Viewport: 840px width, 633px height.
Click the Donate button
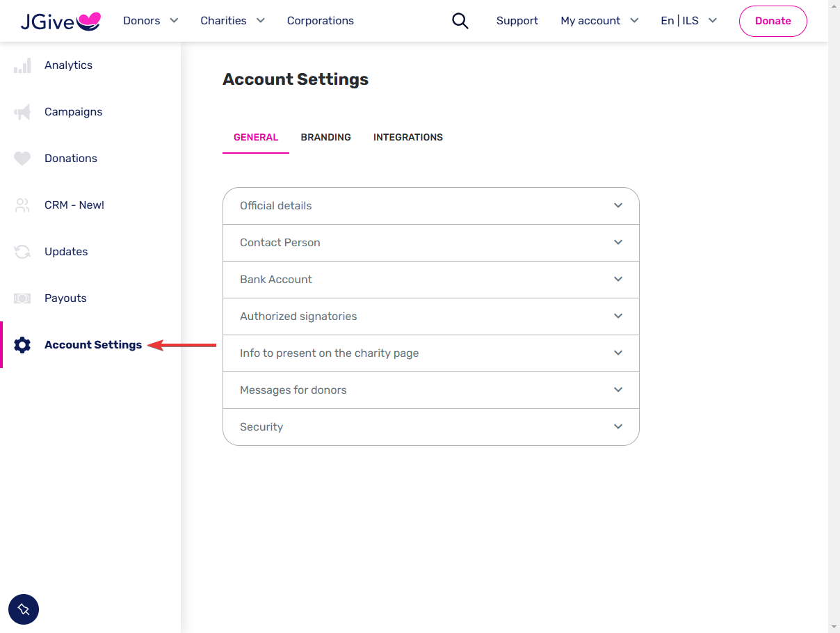point(773,21)
